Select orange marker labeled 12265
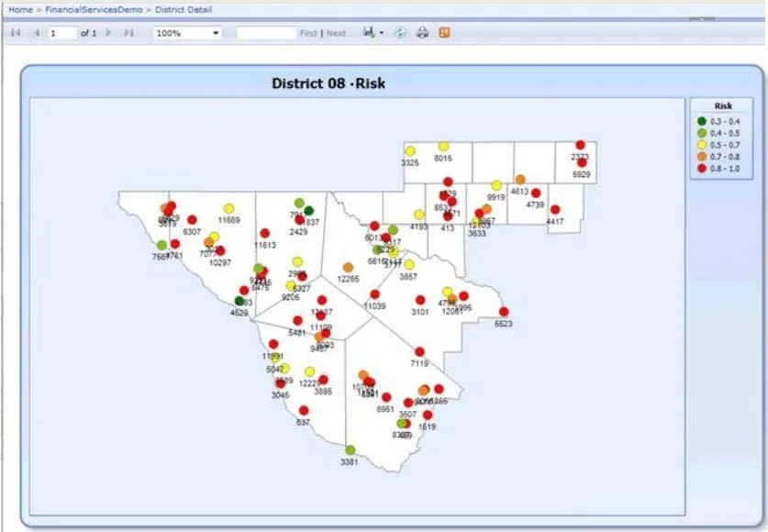 pyautogui.click(x=349, y=267)
